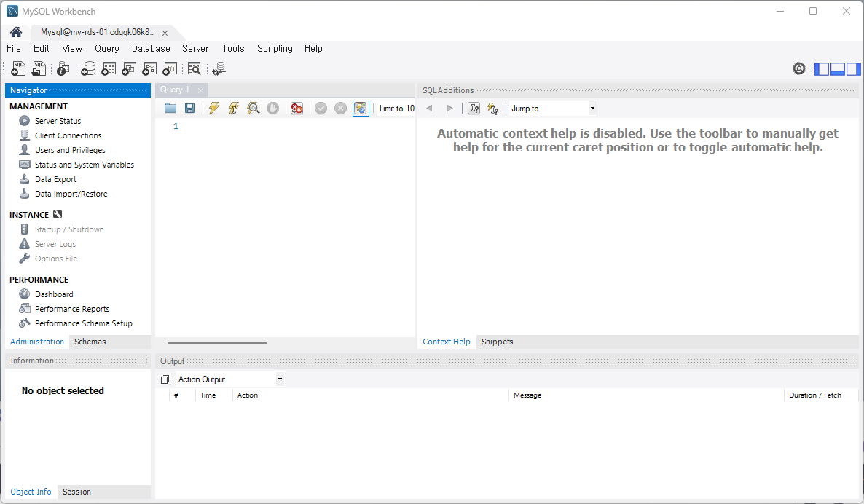Reconnect to DBMS icon
Viewport: 864px width, 504px height.
click(x=219, y=68)
